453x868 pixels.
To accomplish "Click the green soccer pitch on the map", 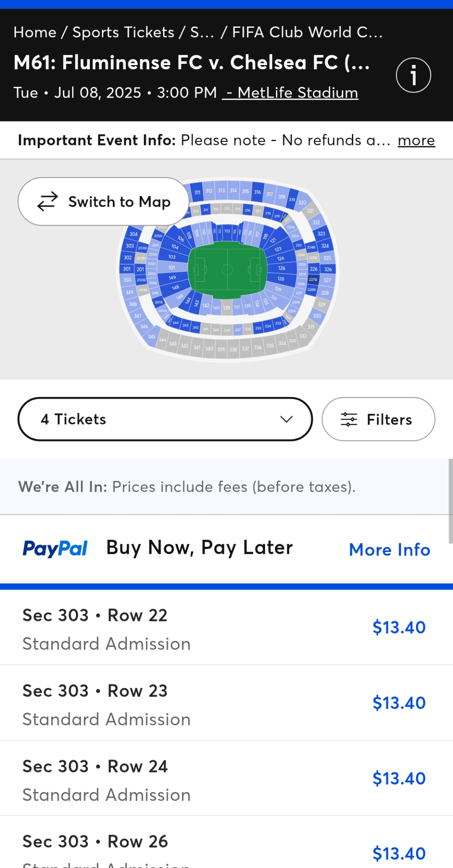I will point(227,270).
